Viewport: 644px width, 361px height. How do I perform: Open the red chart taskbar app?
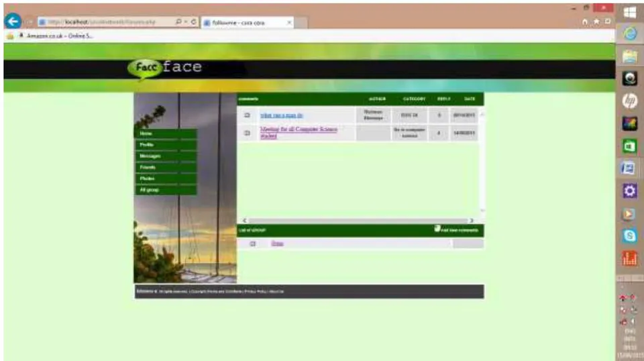pyautogui.click(x=630, y=258)
